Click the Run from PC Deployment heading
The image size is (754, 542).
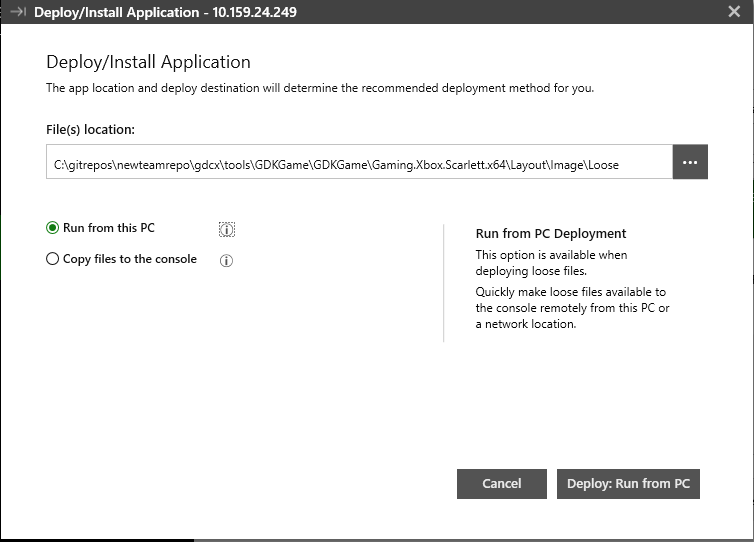point(551,234)
